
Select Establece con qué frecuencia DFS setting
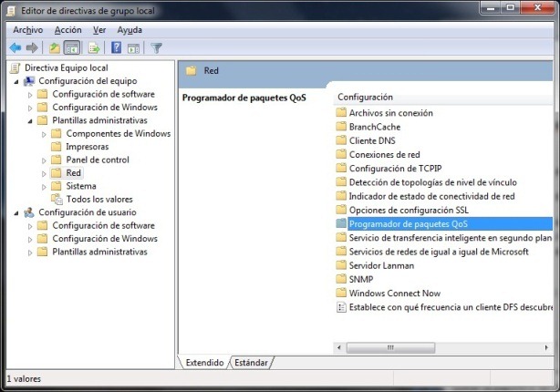tap(451, 307)
